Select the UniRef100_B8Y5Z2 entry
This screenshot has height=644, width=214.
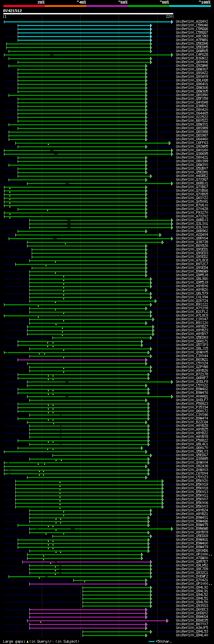tap(192, 121)
